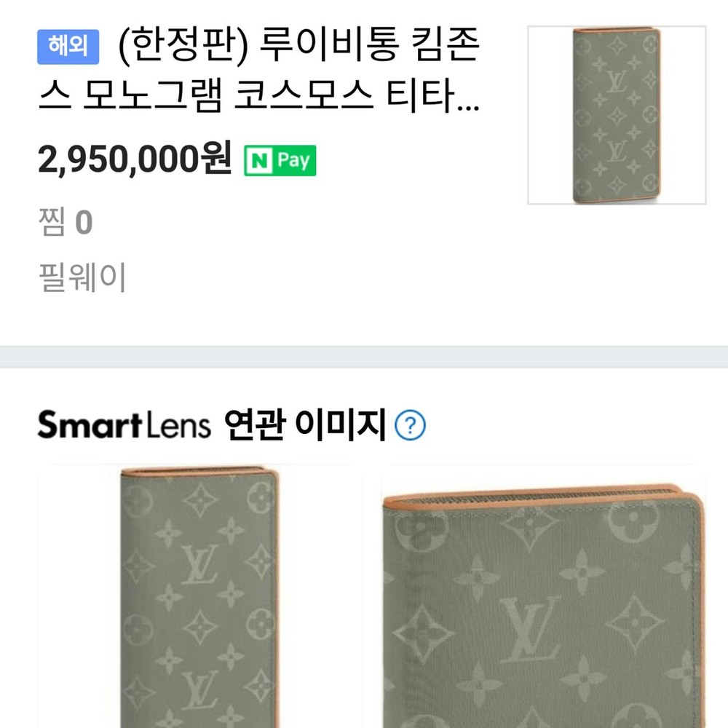This screenshot has width=728, height=728.
Task: Click the help question-mark icon beside 연관 이미지
Action: pos(409,425)
